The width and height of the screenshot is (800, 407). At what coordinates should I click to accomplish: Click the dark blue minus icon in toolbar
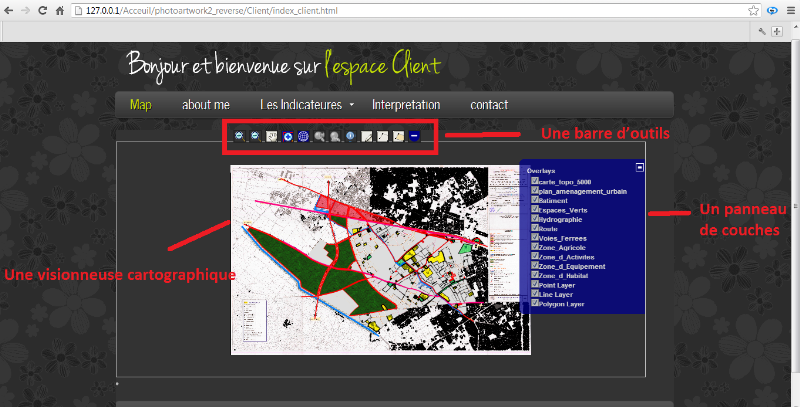click(414, 136)
